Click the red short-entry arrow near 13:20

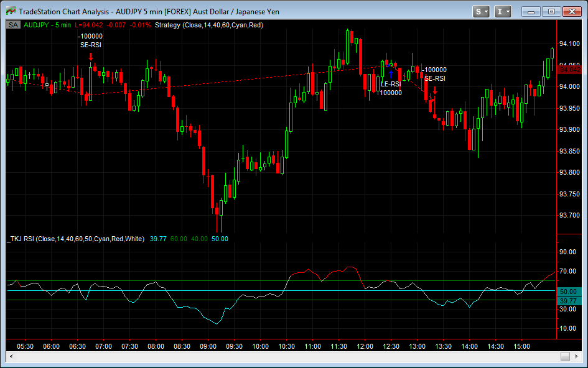click(x=435, y=90)
